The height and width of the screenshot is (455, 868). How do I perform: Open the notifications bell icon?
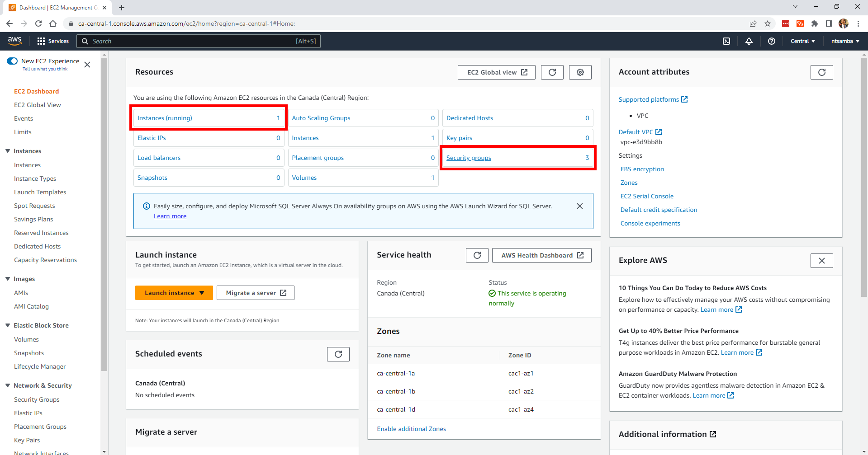pyautogui.click(x=749, y=41)
